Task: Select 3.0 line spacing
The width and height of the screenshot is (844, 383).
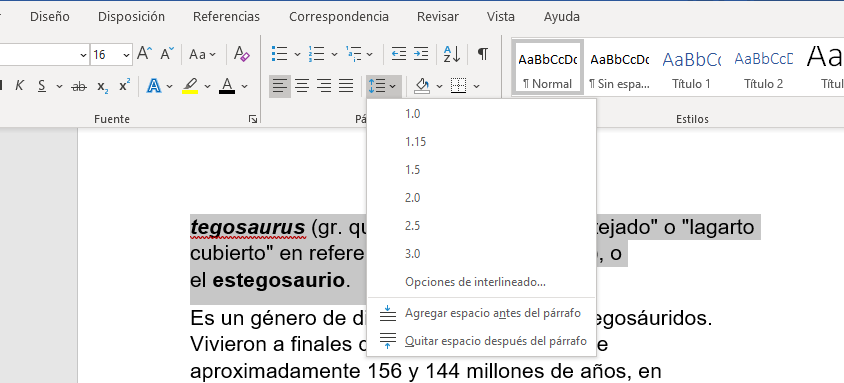Action: [x=481, y=253]
